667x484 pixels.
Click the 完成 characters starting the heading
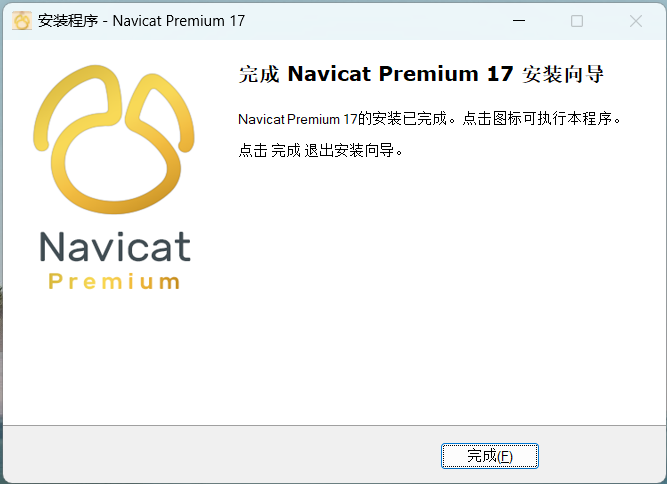[x=259, y=74]
